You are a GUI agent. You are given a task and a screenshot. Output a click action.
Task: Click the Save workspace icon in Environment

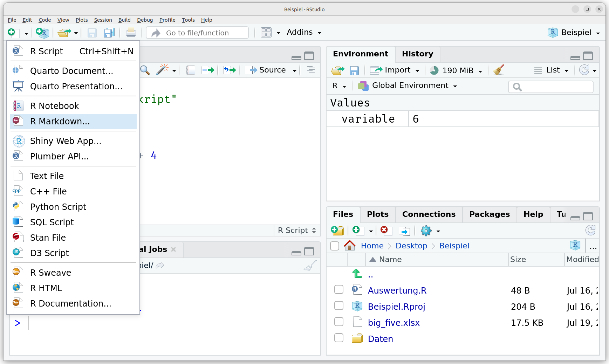pos(354,71)
